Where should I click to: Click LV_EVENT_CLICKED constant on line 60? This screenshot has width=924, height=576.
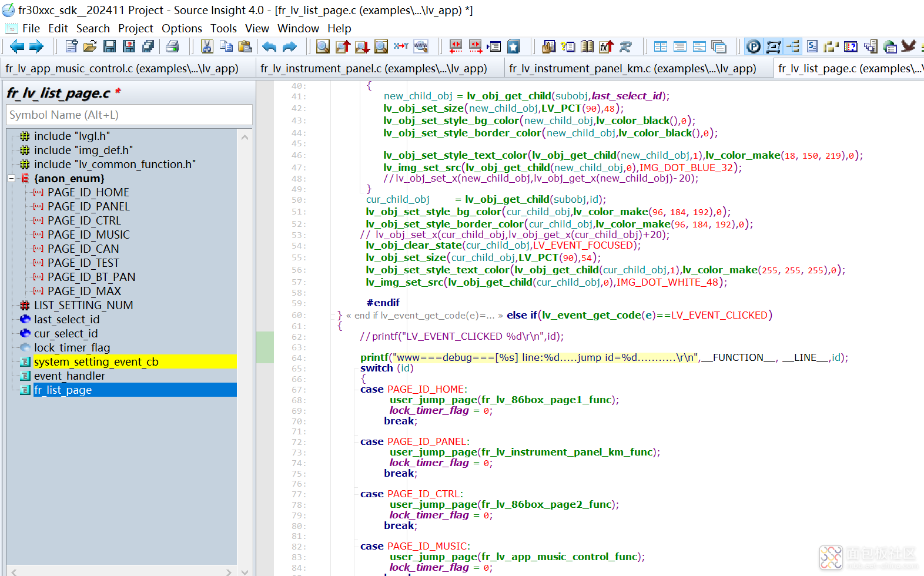click(x=719, y=316)
